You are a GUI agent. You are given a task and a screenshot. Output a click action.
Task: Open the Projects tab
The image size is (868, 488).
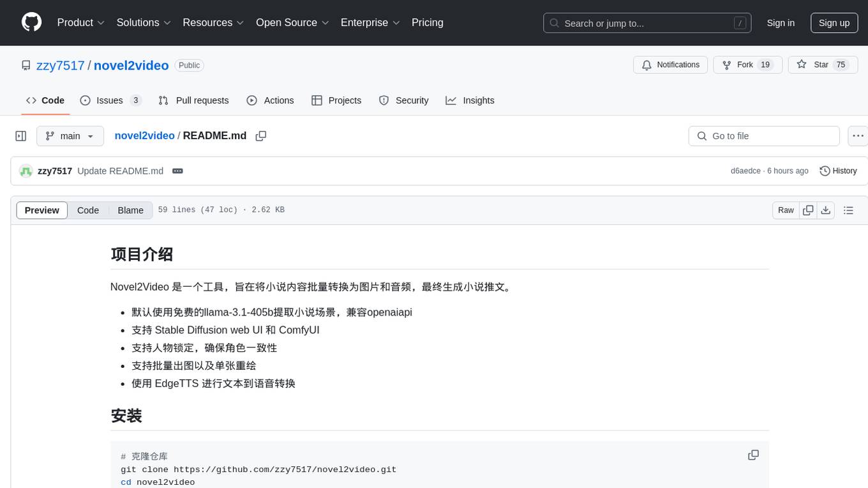pyautogui.click(x=336, y=100)
